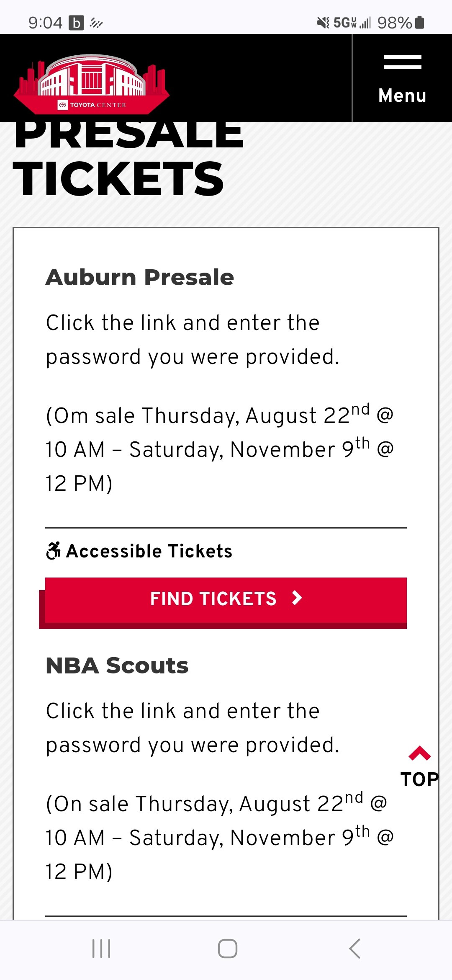
Task: Tap the arrow chevron on FIND TICKETS
Action: (297, 598)
